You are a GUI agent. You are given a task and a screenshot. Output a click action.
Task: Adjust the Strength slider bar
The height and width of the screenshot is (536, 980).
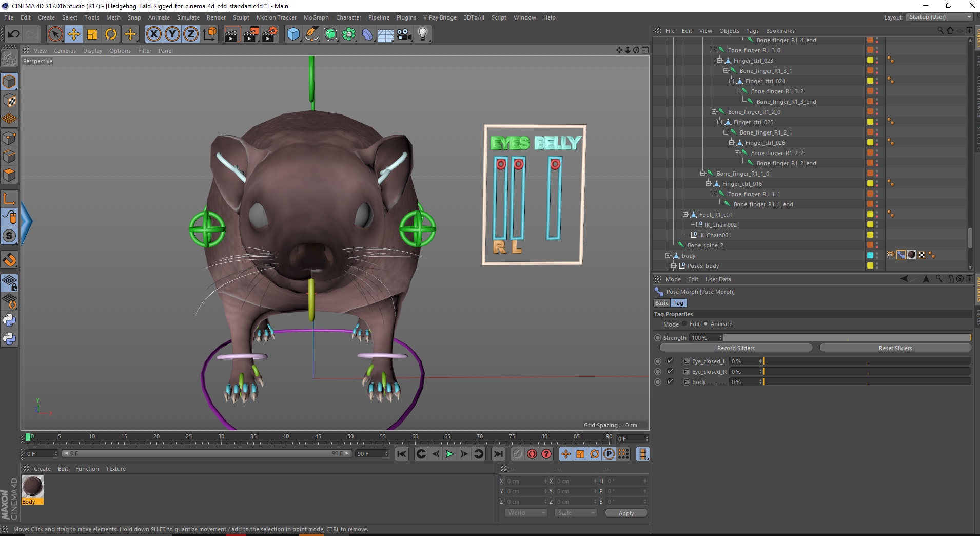(847, 338)
